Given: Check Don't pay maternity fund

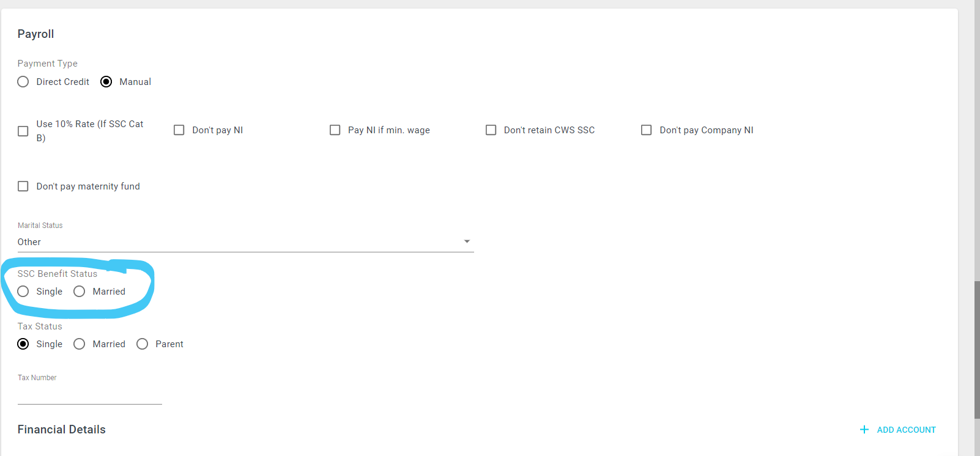Looking at the screenshot, I should pyautogui.click(x=23, y=186).
